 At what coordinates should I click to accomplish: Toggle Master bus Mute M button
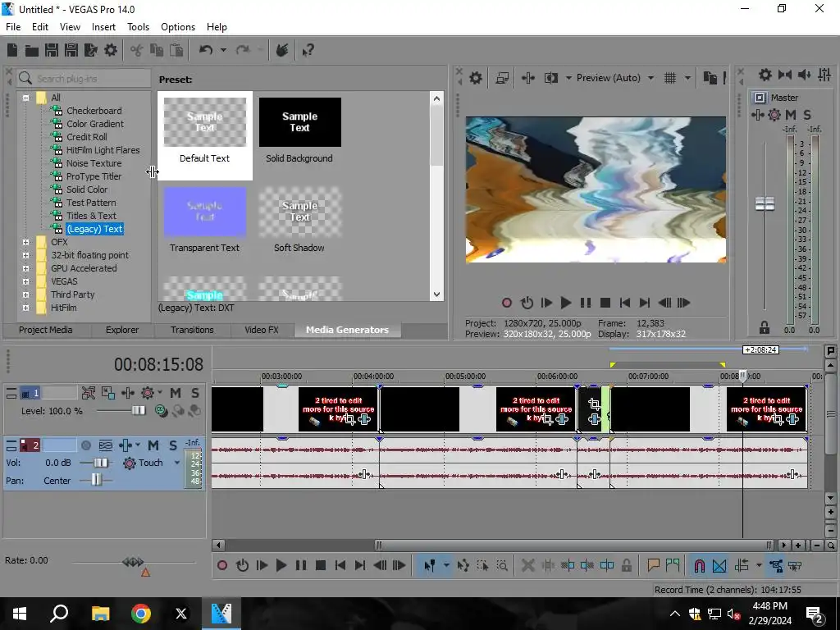point(791,115)
